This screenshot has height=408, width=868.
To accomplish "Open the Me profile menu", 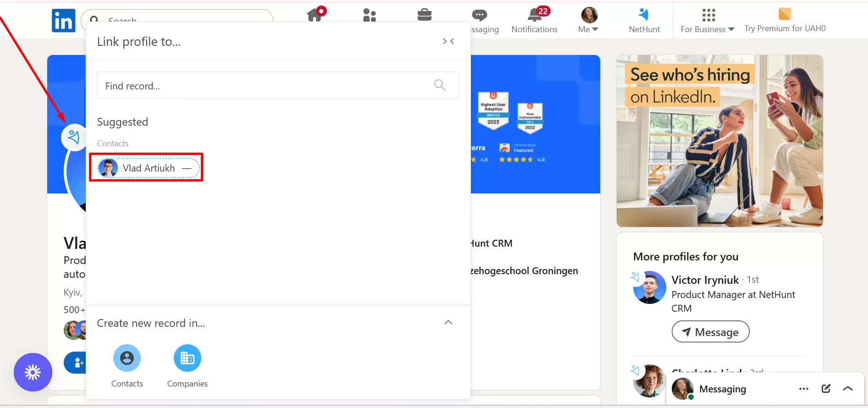I will pos(589,21).
